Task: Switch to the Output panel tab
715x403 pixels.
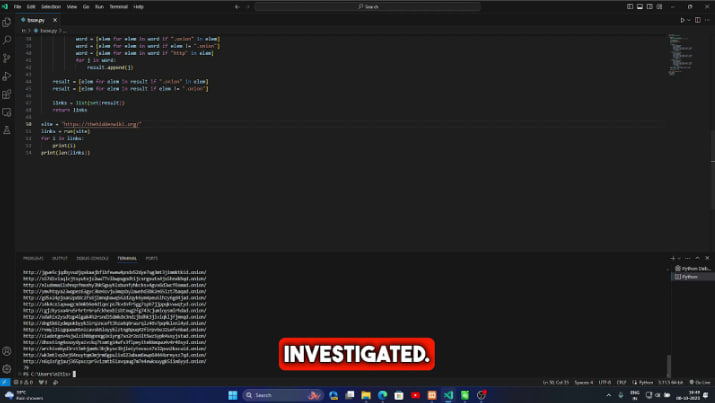Action: click(60, 258)
